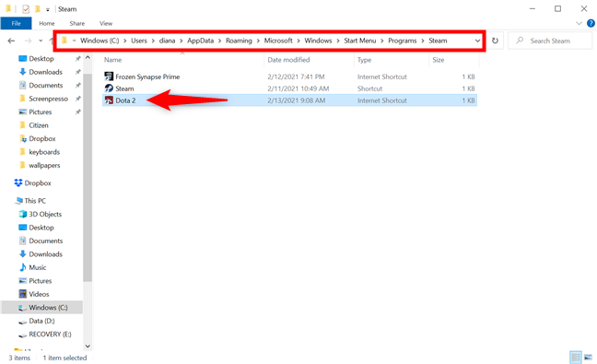Open the Recent locations dropdown arrow
The height and width of the screenshot is (364, 597).
[41, 41]
